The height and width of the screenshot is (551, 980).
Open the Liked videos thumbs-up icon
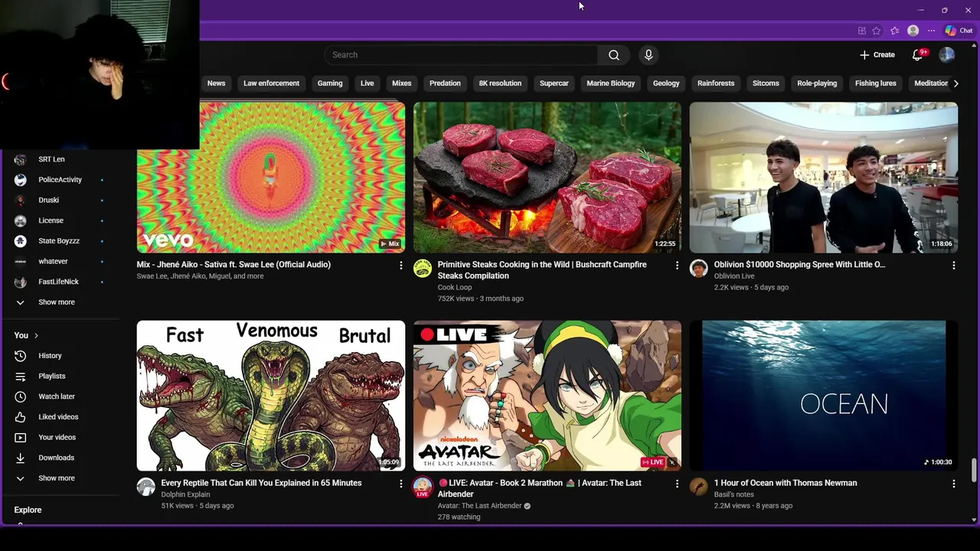21,417
